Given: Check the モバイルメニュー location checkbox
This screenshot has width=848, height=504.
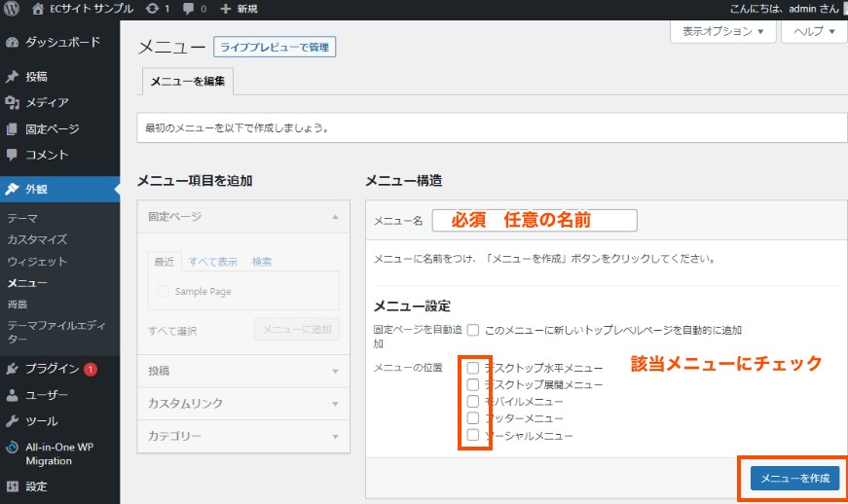Looking at the screenshot, I should 473,401.
